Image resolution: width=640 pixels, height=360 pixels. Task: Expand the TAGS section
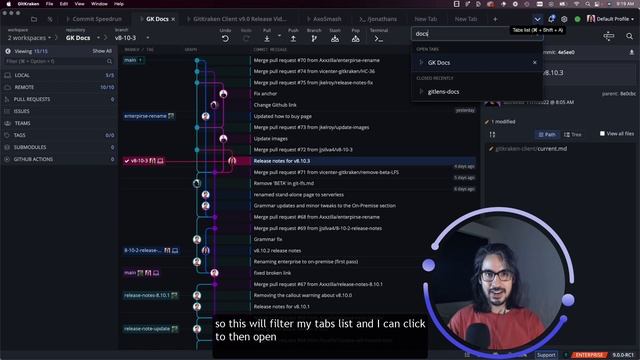(x=59, y=135)
